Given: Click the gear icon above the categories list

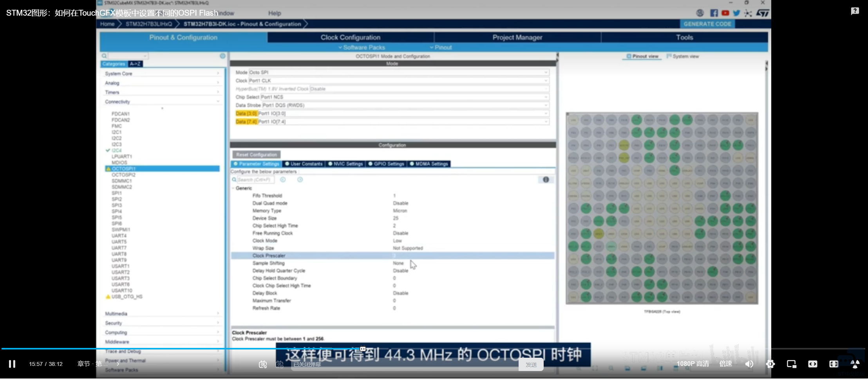Looking at the screenshot, I should (222, 56).
